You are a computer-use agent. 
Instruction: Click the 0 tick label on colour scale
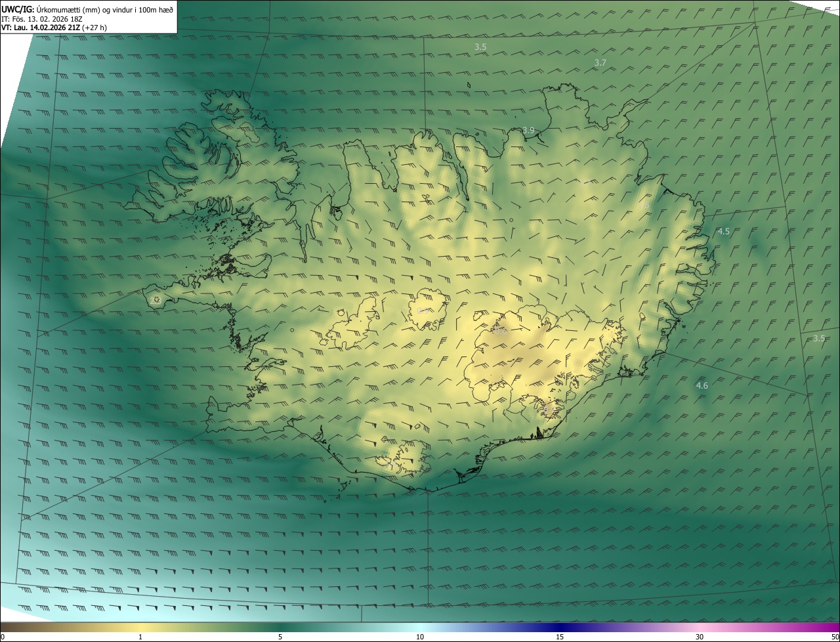click(x=3, y=637)
